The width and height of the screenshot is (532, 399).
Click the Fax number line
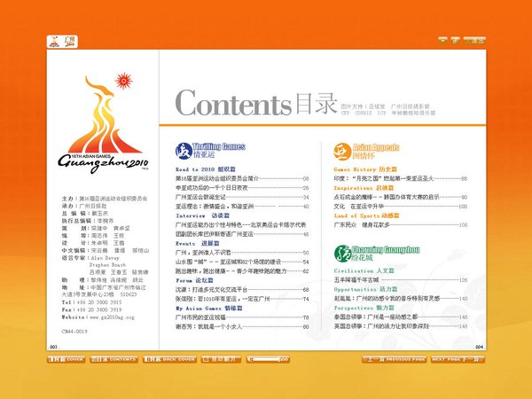91,309
